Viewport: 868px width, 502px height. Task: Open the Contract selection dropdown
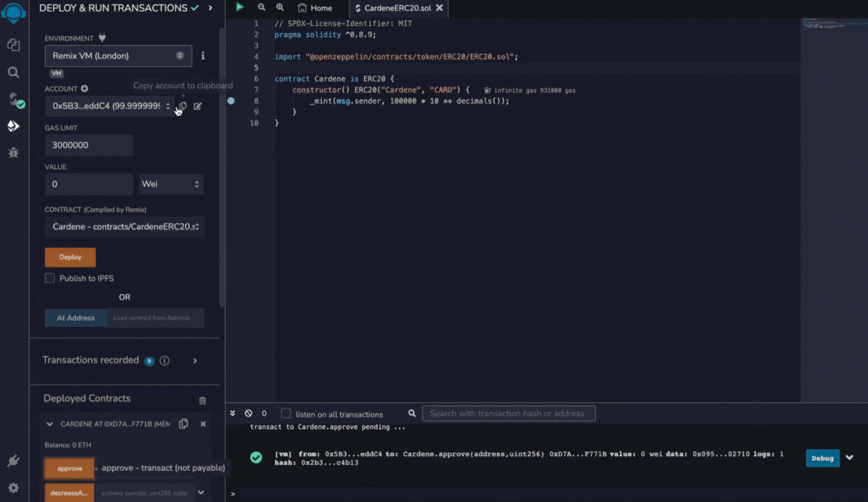[x=124, y=227]
